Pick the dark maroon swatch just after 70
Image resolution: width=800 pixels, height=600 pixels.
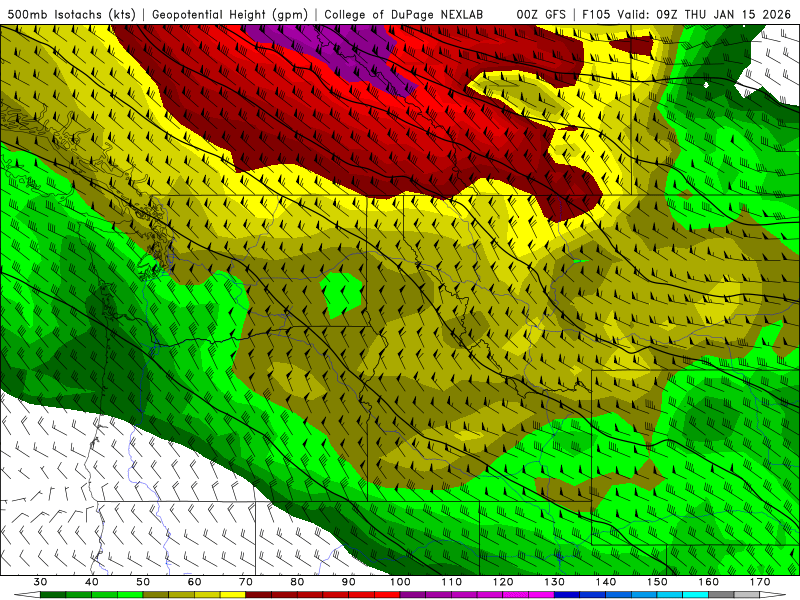[x=259, y=595]
